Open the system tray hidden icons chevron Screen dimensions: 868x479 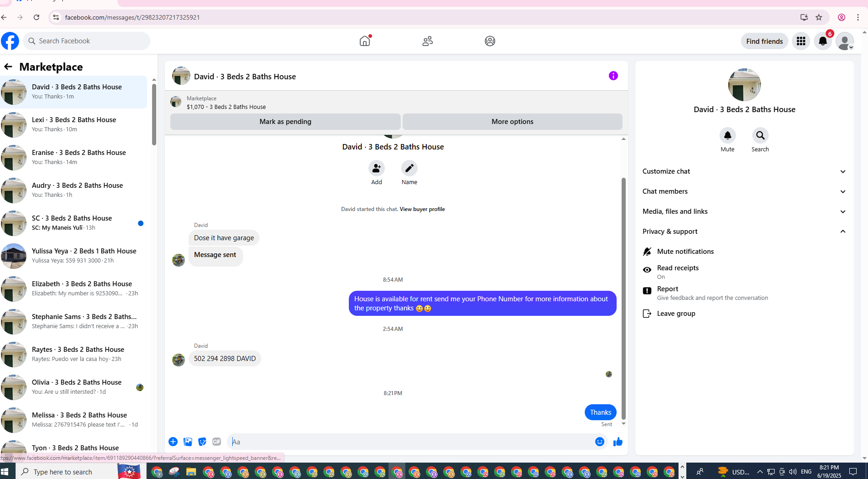point(759,472)
